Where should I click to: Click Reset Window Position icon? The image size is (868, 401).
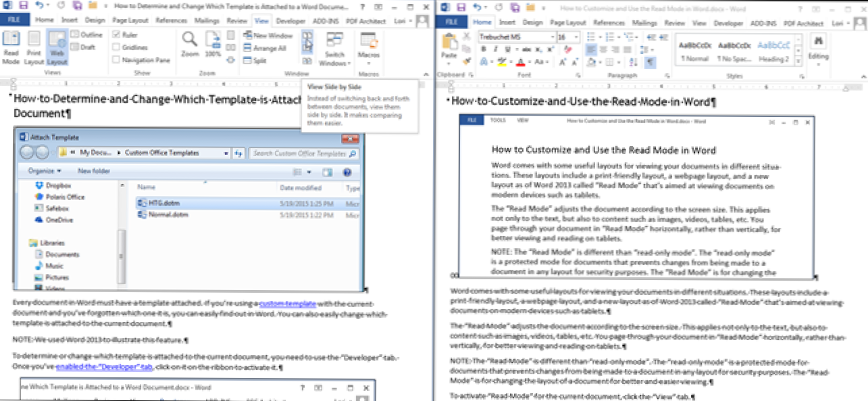tap(307, 60)
